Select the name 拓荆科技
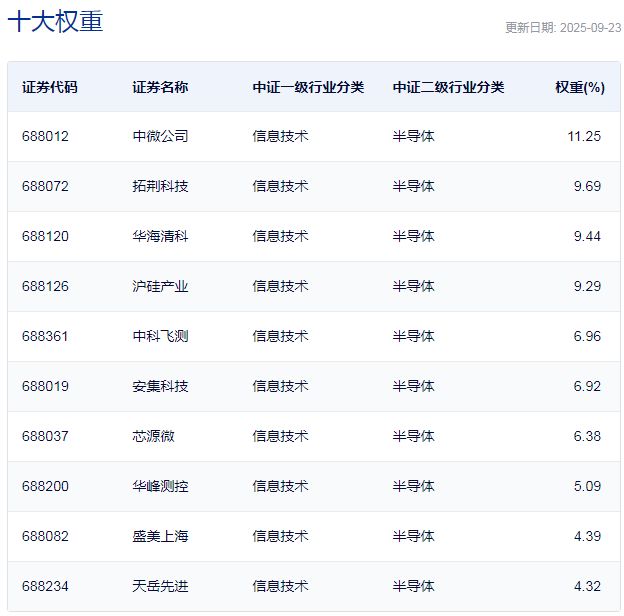624x616 pixels. pos(160,186)
